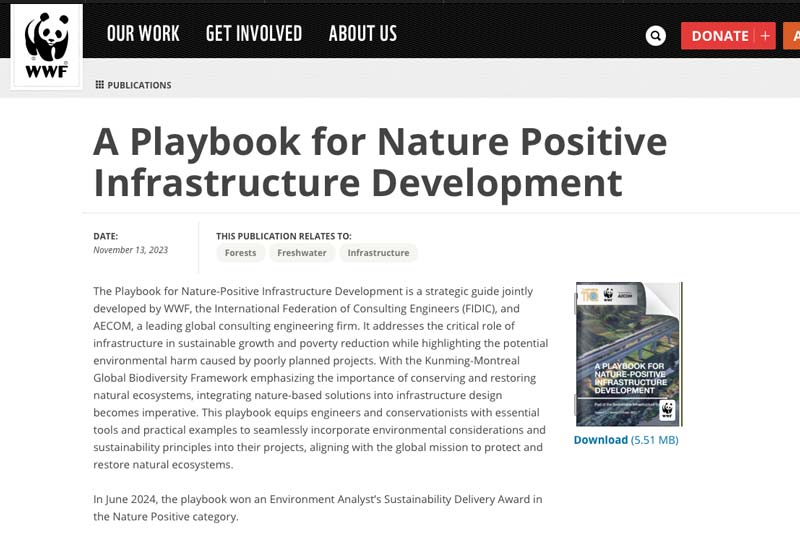This screenshot has width=800, height=533.
Task: Select the Infrastructure topic tag
Action: click(378, 253)
